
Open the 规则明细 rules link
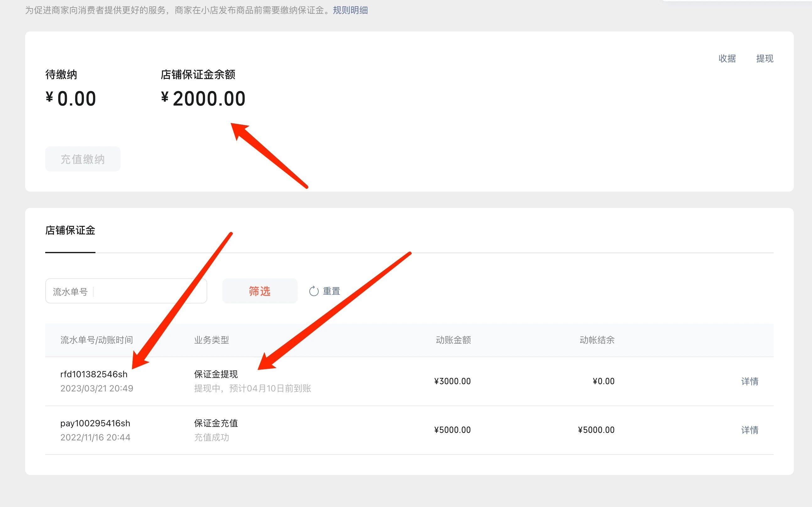click(x=350, y=10)
